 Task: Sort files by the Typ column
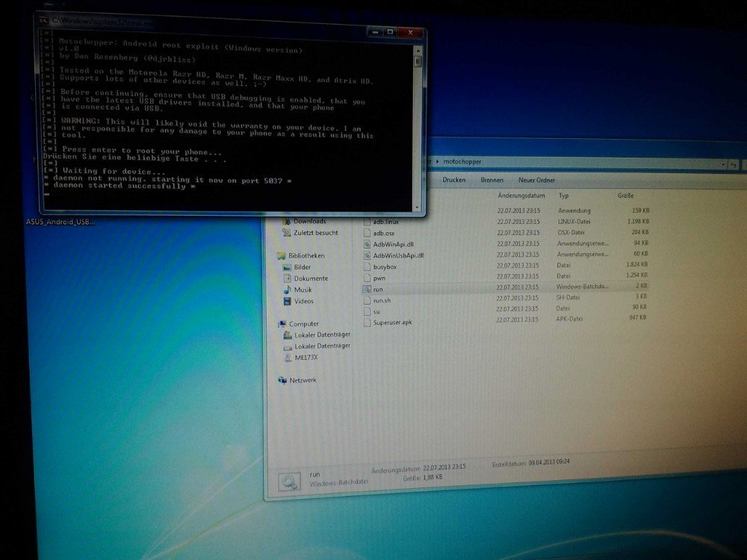pyautogui.click(x=563, y=195)
